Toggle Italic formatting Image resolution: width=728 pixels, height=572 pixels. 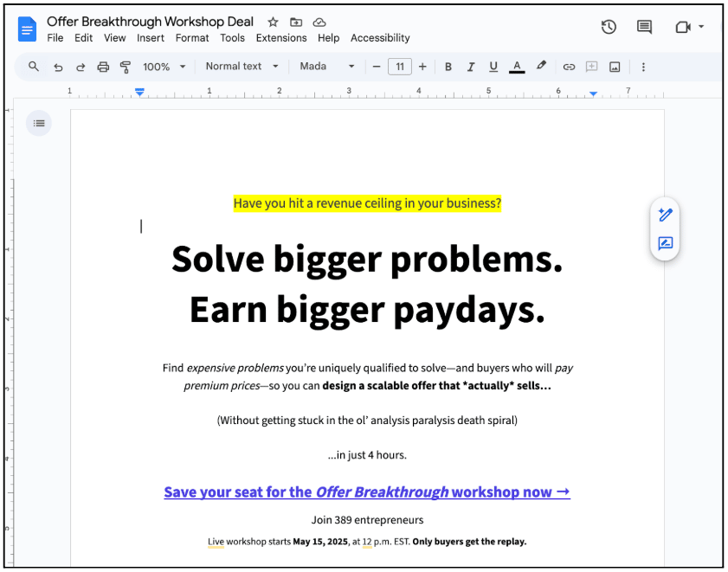[471, 67]
